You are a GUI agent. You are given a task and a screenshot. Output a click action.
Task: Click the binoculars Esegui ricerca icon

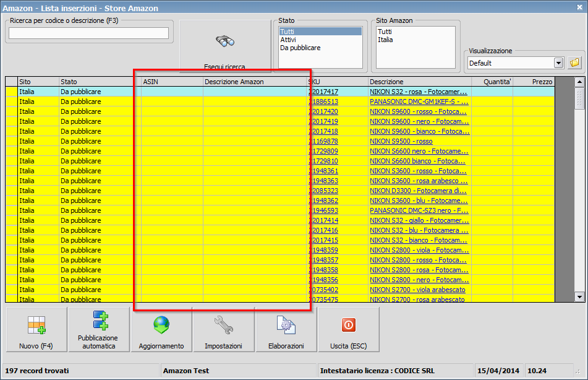tap(225, 41)
